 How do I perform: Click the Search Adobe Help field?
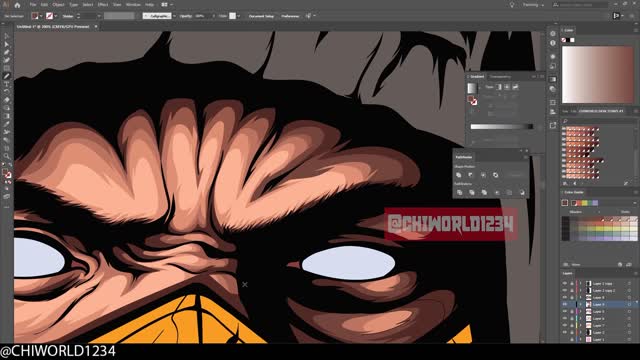pos(580,5)
